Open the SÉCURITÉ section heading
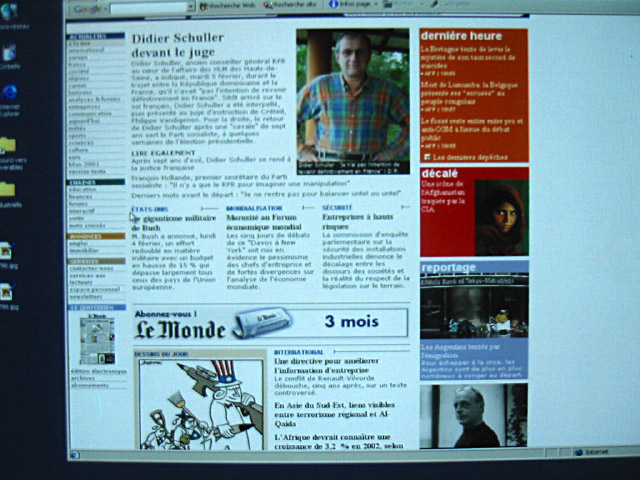The width and height of the screenshot is (640, 480). coord(337,208)
